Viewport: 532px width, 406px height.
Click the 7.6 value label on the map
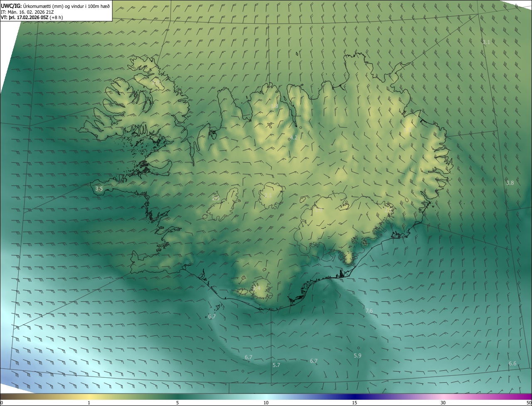coord(369,311)
